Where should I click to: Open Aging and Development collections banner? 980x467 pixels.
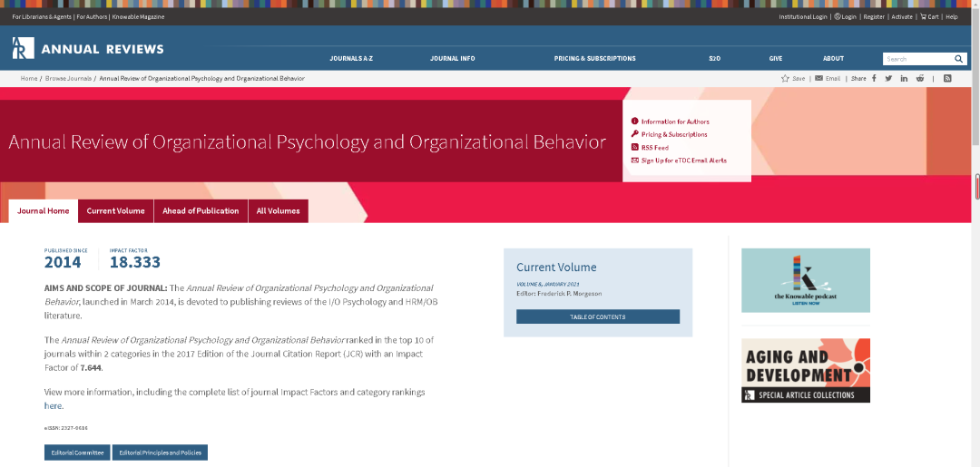tap(806, 370)
